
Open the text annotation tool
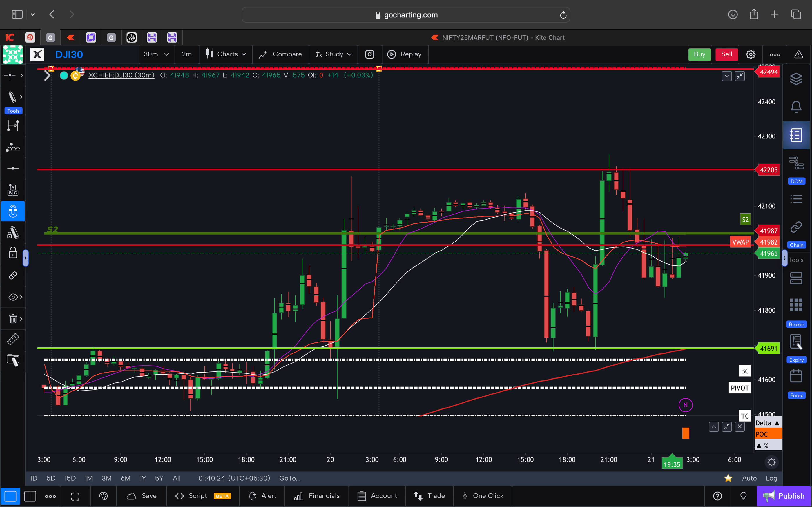click(x=13, y=189)
